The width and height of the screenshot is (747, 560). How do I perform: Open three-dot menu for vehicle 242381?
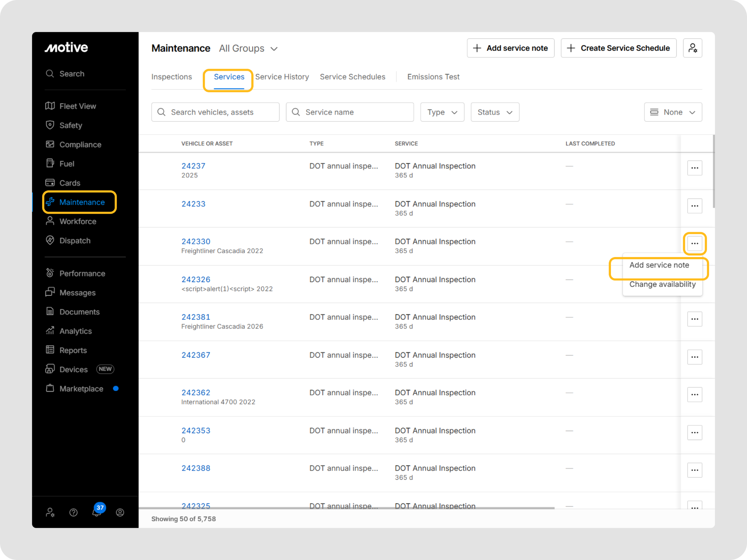pos(694,319)
